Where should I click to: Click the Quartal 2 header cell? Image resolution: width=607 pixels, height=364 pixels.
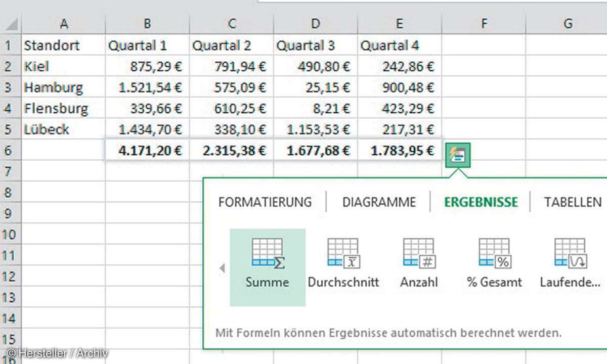pos(231,45)
